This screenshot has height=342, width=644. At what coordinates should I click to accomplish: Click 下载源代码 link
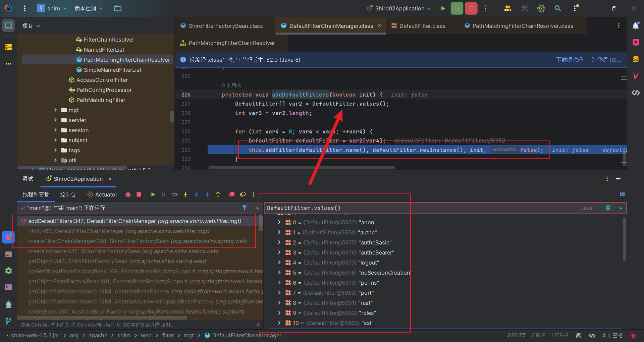pyautogui.click(x=570, y=60)
